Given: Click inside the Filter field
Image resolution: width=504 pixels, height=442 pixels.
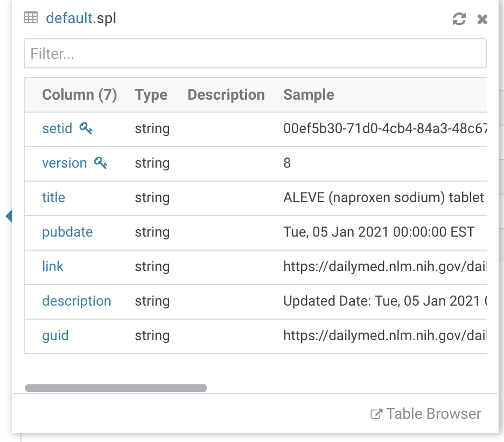Looking at the screenshot, I should tap(255, 53).
